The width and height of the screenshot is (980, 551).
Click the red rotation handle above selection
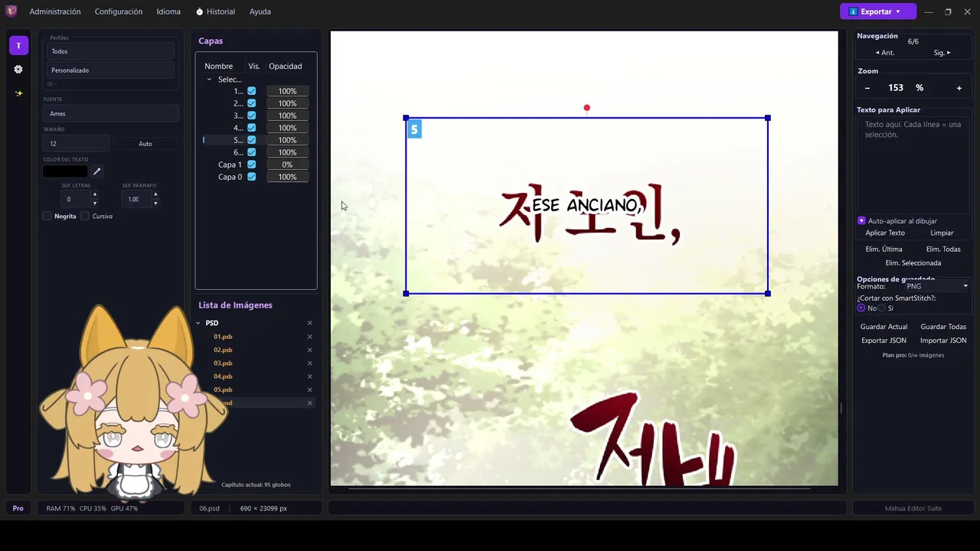tap(586, 108)
